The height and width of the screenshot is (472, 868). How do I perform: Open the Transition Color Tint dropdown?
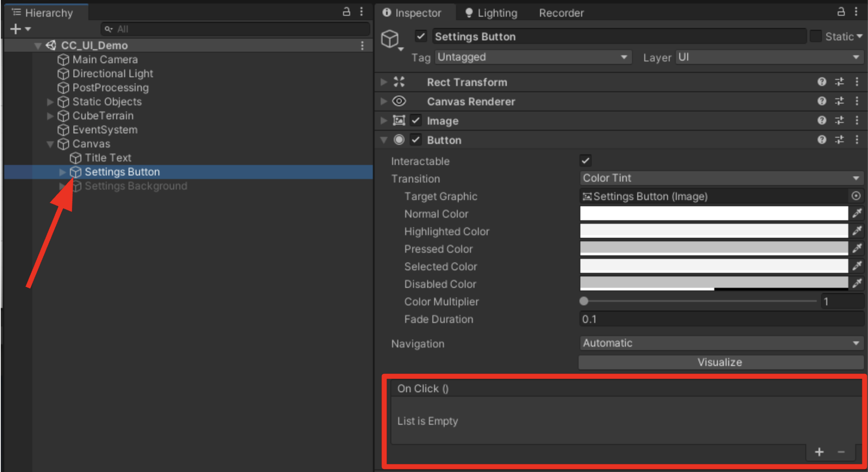(x=721, y=178)
